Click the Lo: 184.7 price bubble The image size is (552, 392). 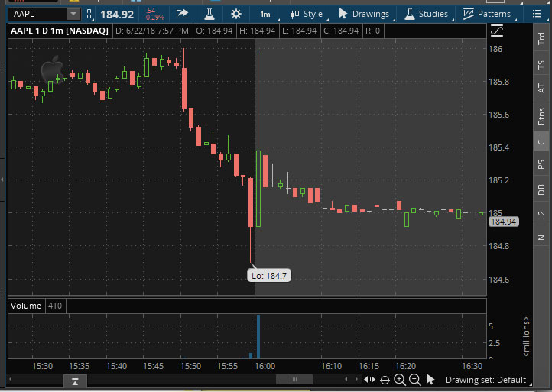pyautogui.click(x=269, y=276)
